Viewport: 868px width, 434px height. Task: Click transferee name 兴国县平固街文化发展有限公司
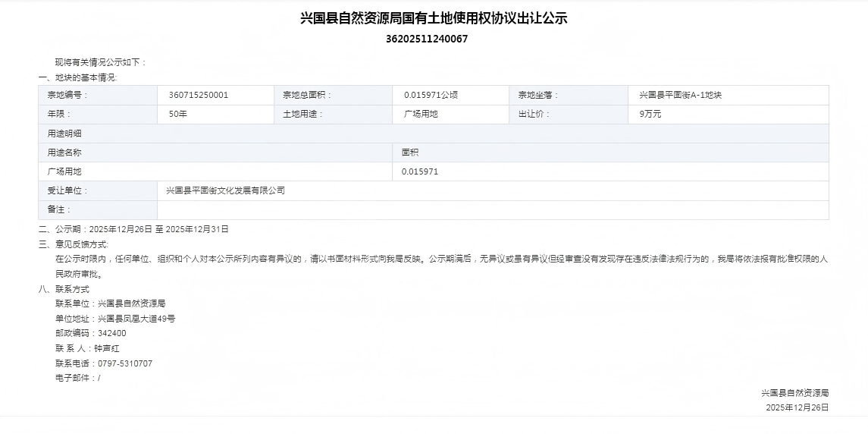(225, 190)
